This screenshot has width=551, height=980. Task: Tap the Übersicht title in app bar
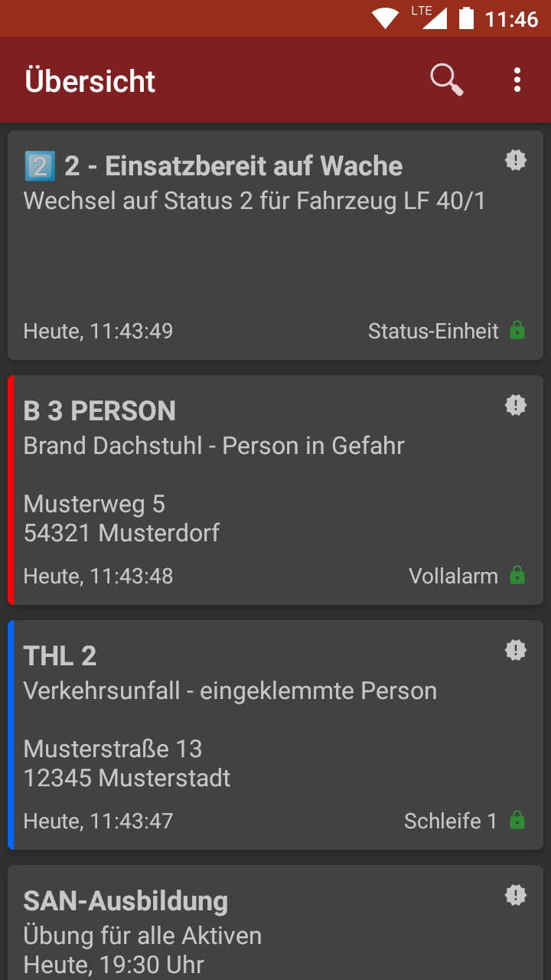90,81
